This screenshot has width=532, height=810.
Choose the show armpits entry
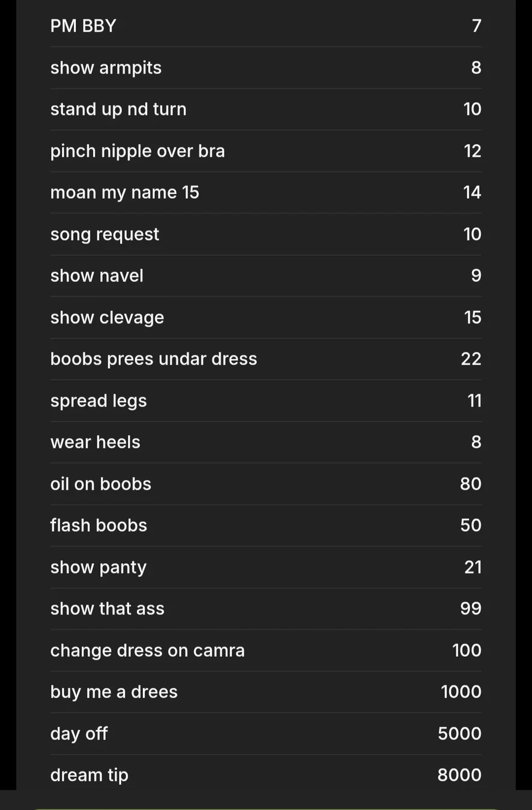[106, 68]
